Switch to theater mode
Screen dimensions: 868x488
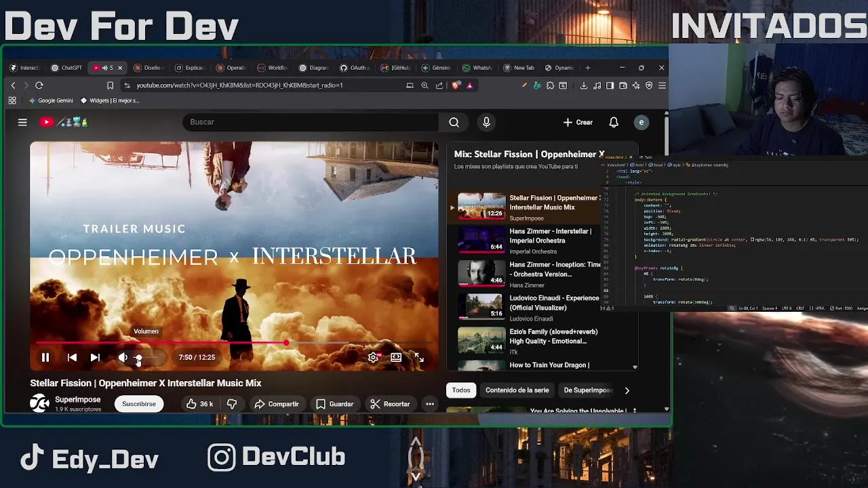tap(396, 357)
